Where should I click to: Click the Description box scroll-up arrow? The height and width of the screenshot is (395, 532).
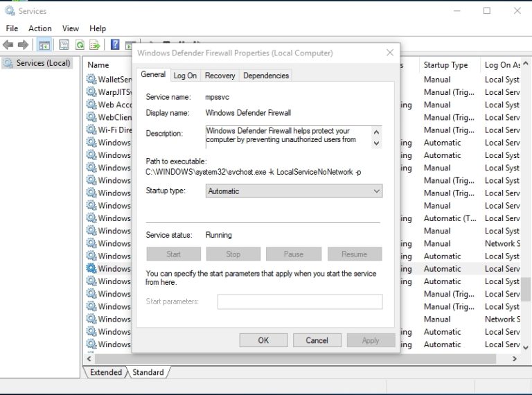pyautogui.click(x=376, y=132)
